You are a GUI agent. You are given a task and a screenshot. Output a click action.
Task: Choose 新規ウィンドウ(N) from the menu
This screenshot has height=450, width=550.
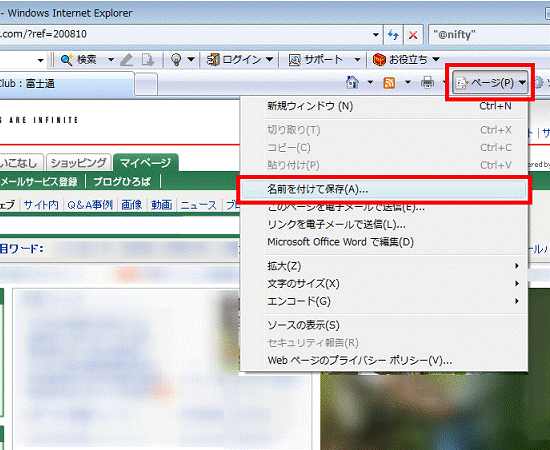tap(384, 106)
